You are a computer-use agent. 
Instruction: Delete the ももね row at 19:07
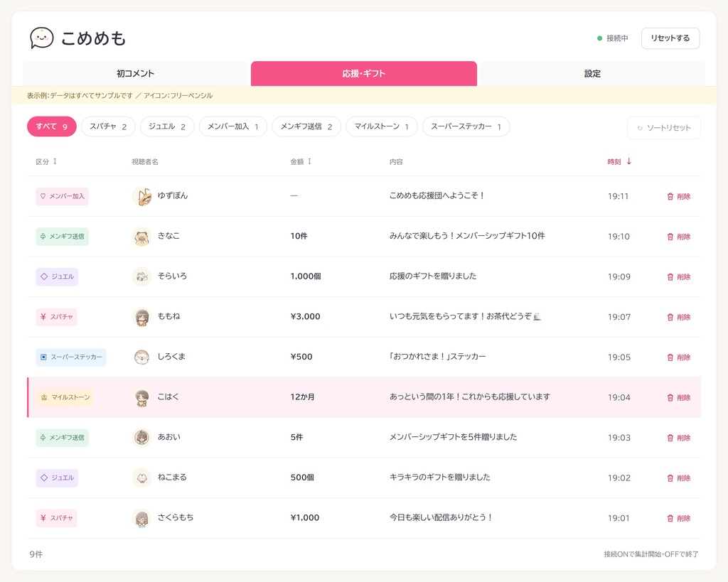679,317
